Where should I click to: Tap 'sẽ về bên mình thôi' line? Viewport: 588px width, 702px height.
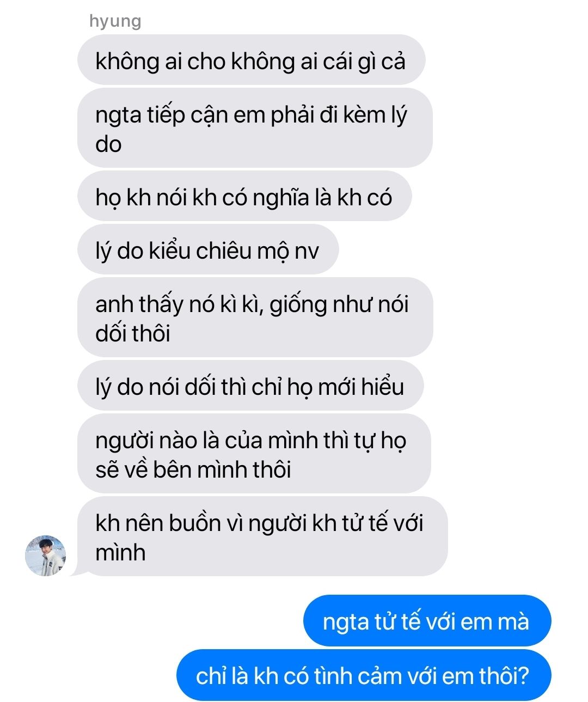point(193,469)
